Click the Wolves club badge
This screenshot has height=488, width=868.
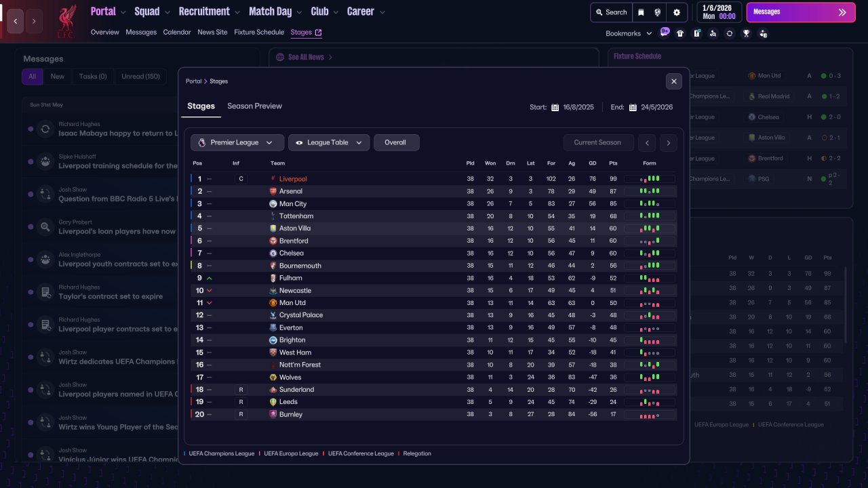(273, 378)
